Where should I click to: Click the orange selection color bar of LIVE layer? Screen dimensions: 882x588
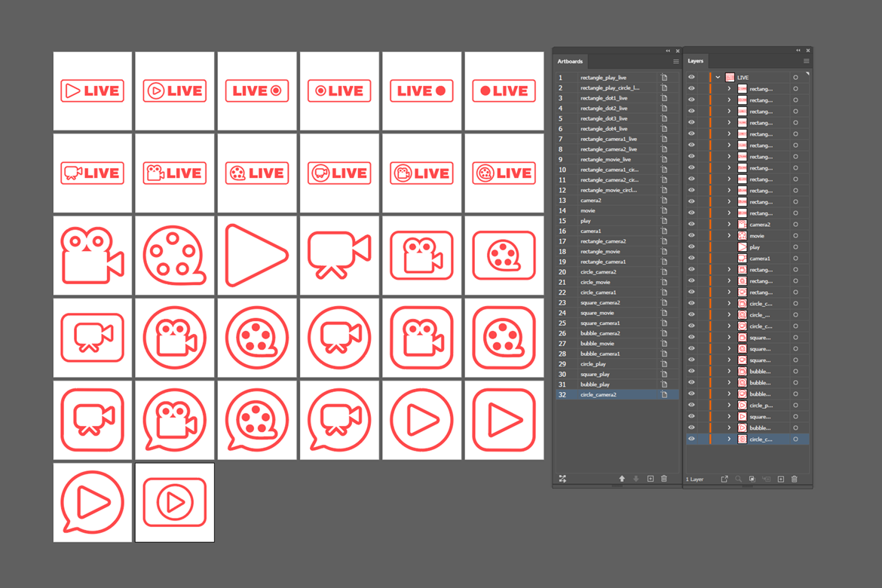pos(710,77)
